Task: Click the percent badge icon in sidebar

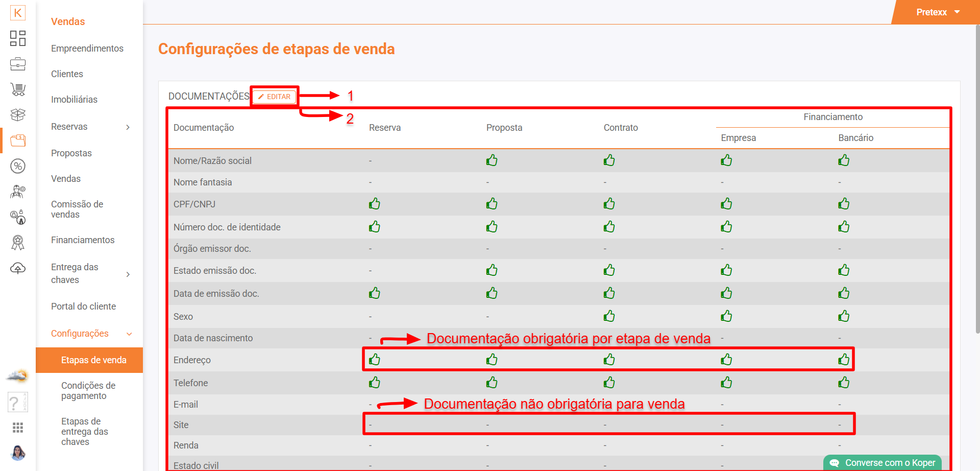Action: point(18,166)
